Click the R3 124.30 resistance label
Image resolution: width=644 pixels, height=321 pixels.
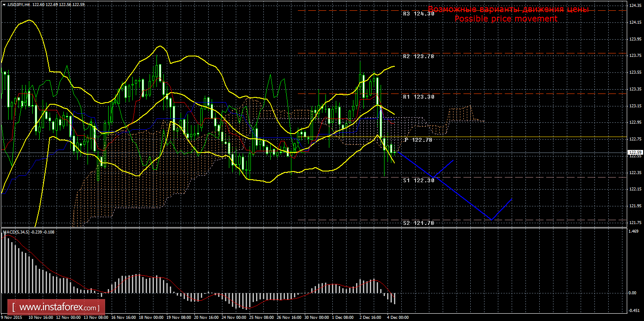(418, 14)
